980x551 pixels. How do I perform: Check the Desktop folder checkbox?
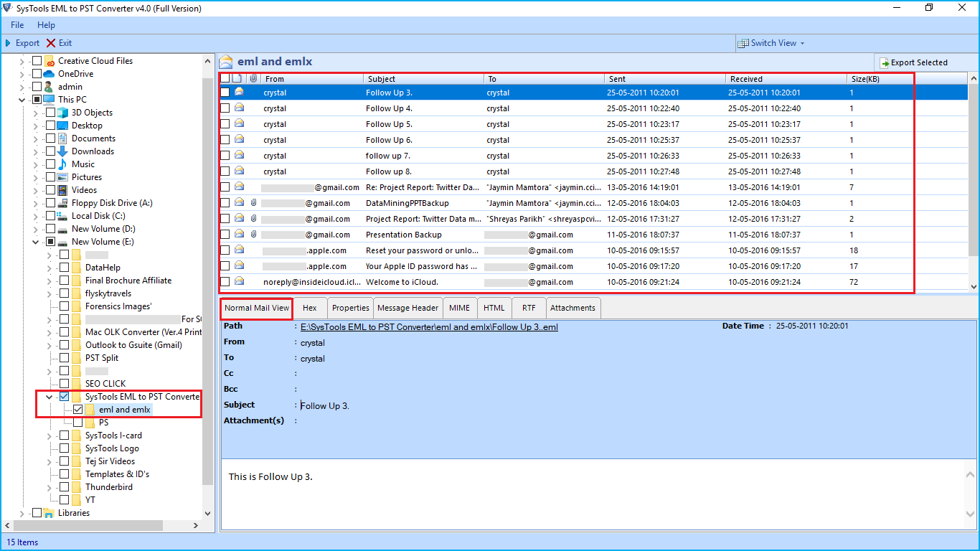coord(50,126)
